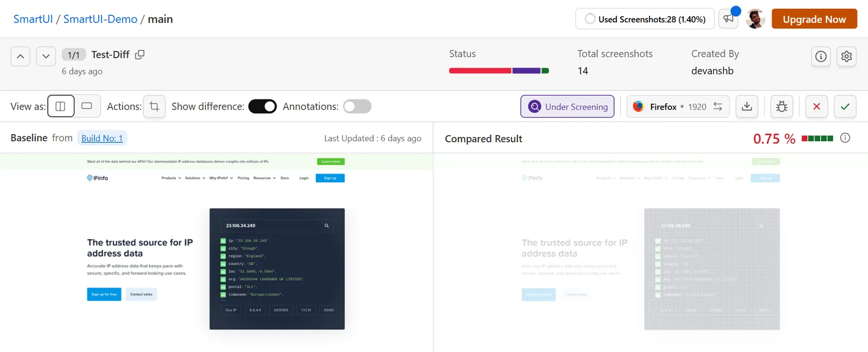This screenshot has width=868, height=352.
Task: Swap browser using arrows beside 1920
Action: (x=718, y=106)
